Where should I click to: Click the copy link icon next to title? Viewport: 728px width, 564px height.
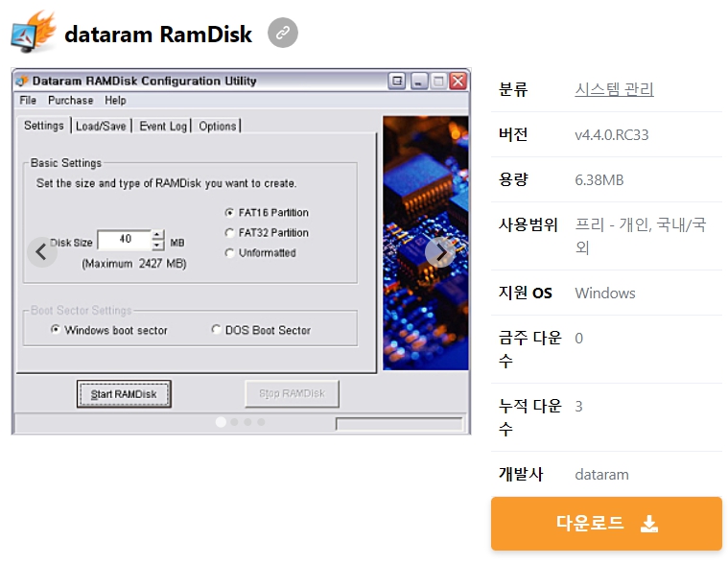click(283, 33)
